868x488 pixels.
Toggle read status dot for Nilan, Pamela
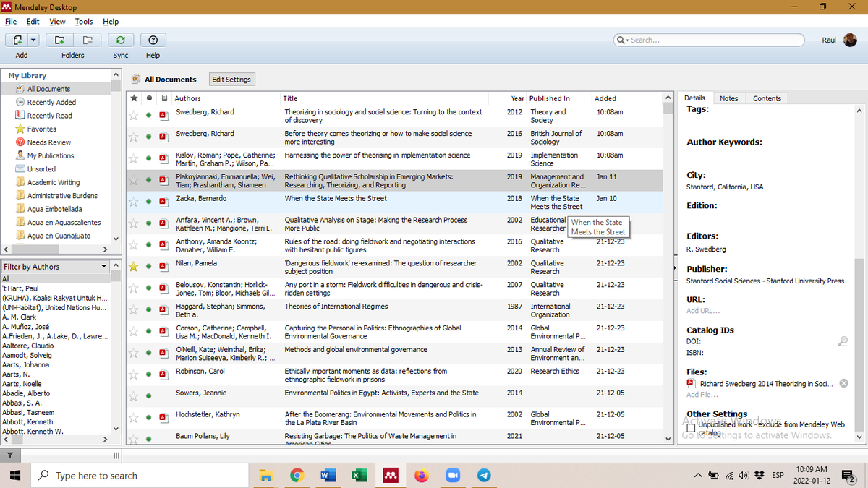pyautogui.click(x=149, y=267)
